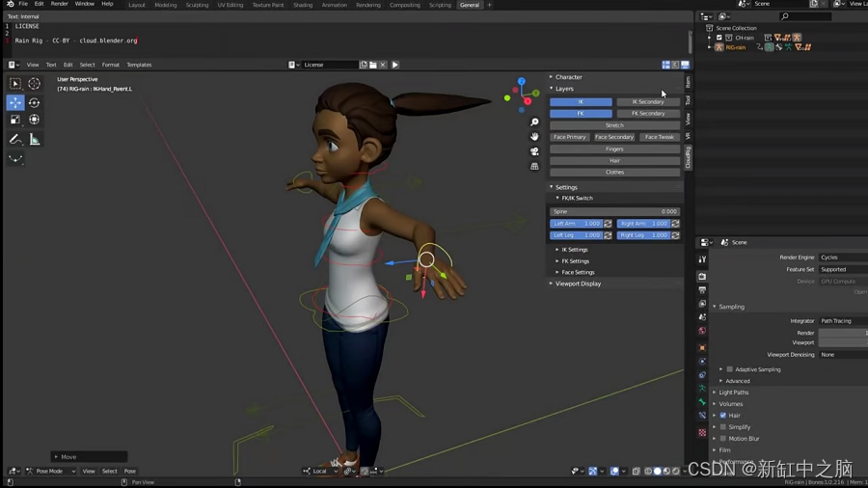The height and width of the screenshot is (488, 868).
Task: Enable the Hair checkbox in render settings
Action: tap(723, 416)
